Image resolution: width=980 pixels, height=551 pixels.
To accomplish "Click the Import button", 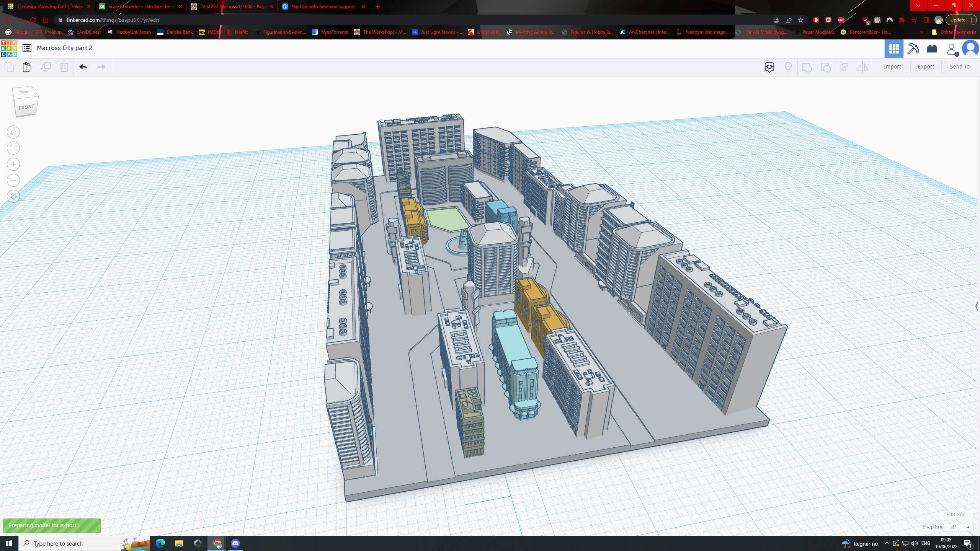I will pyautogui.click(x=892, y=67).
